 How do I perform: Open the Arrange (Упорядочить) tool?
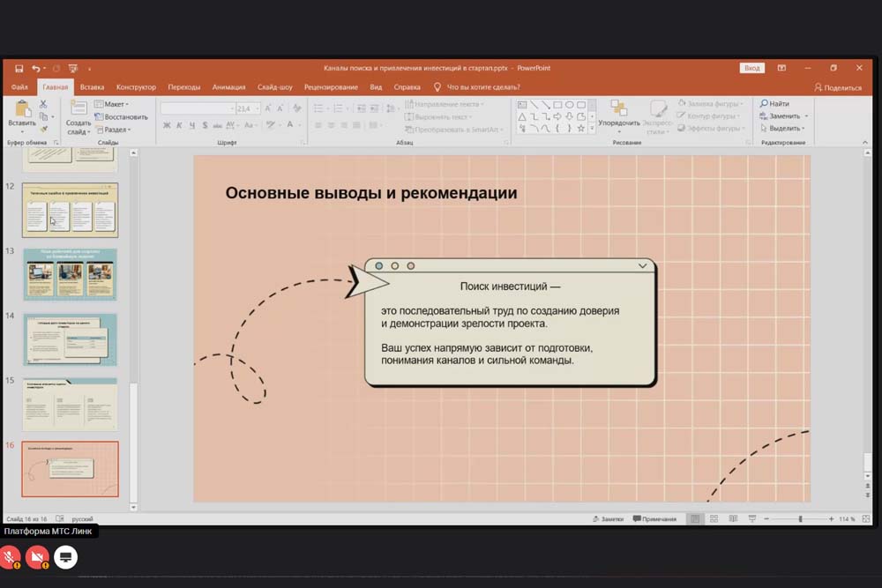click(619, 114)
